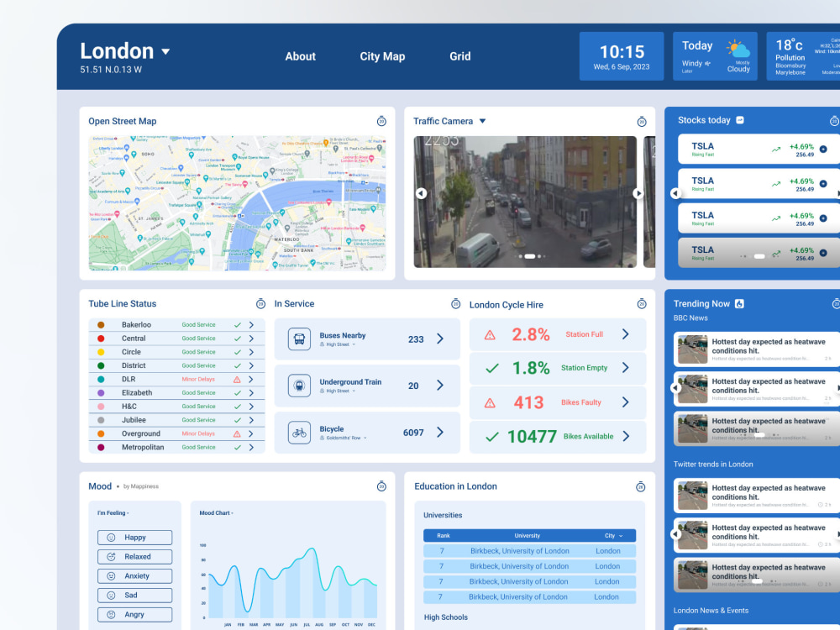Open Bicycle details arrow
This screenshot has height=630, width=840.
440,432
